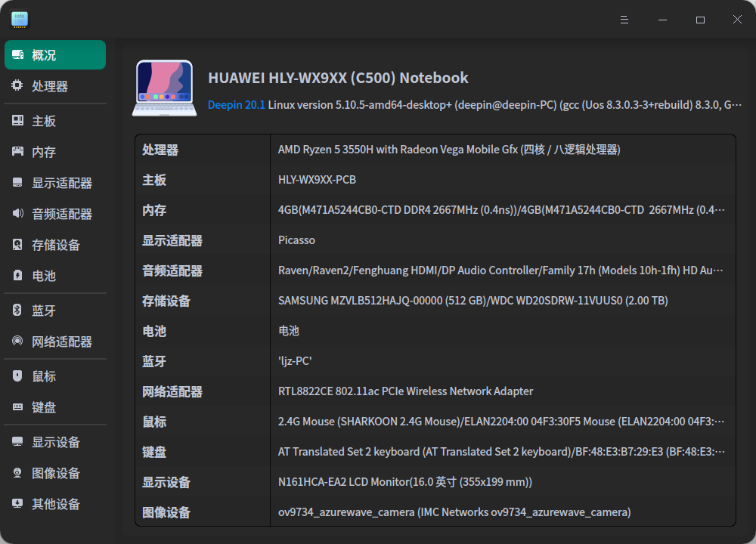Select the 蓝牙 Bluetooth icon
The width and height of the screenshot is (756, 544).
tap(17, 310)
